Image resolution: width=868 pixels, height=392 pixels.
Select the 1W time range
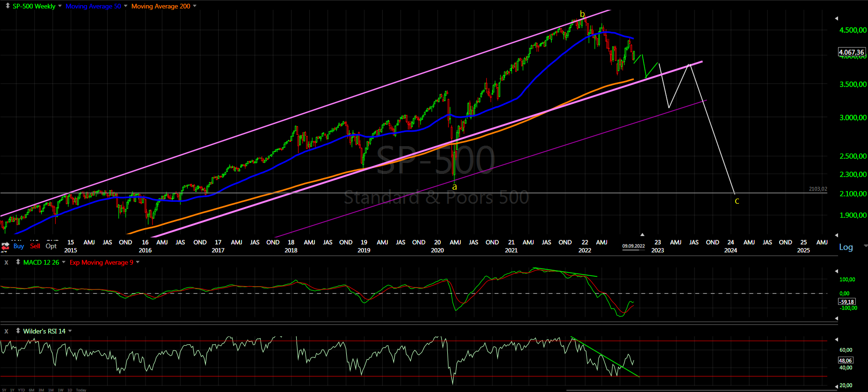(60, 390)
